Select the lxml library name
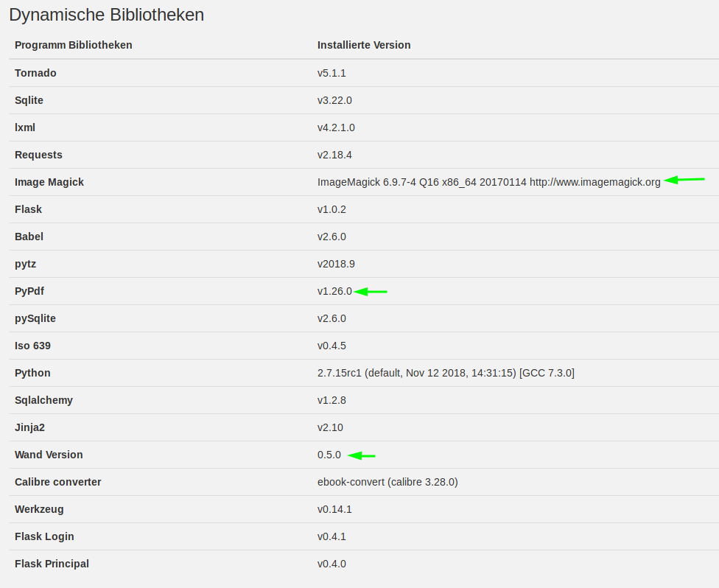This screenshot has width=719, height=588. coord(25,127)
